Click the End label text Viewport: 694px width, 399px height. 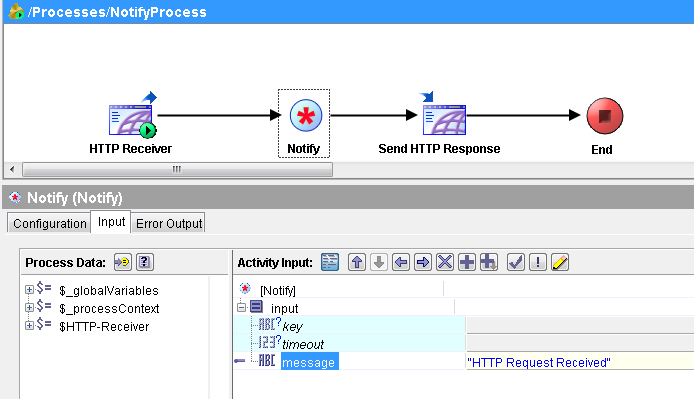602,150
